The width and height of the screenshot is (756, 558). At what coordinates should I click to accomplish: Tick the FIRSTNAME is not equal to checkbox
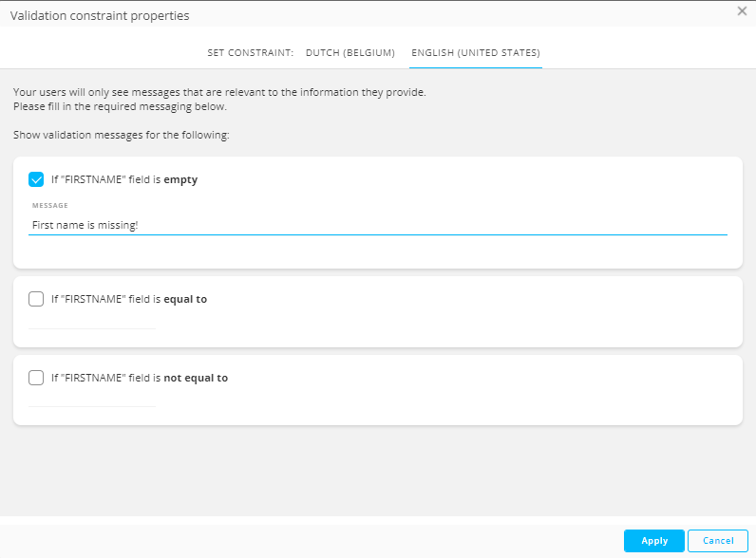(36, 378)
